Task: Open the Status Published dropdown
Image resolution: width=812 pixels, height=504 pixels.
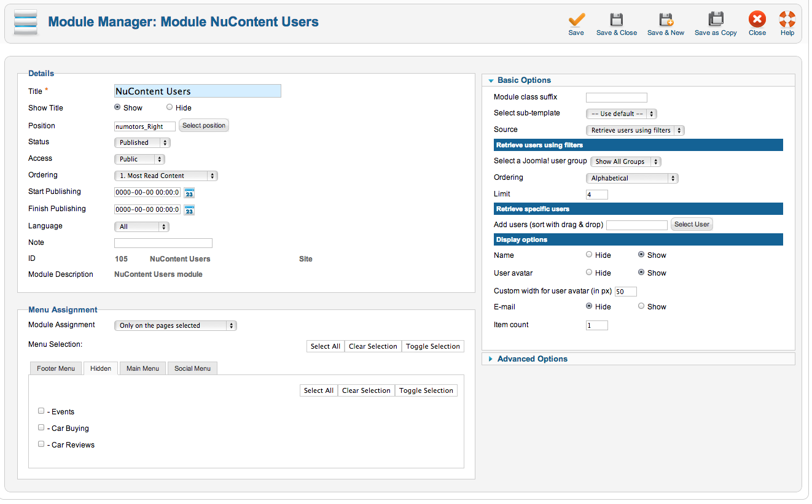Action: click(x=142, y=142)
